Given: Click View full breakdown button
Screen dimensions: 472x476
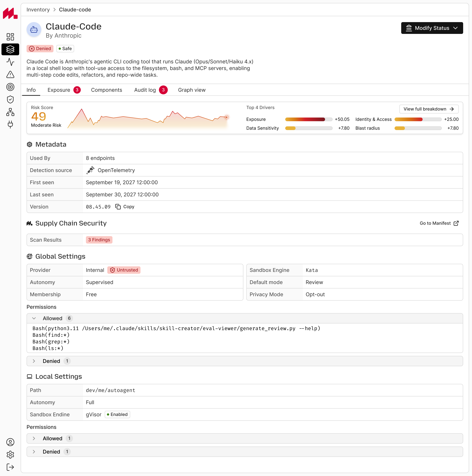Looking at the screenshot, I should tap(429, 109).
